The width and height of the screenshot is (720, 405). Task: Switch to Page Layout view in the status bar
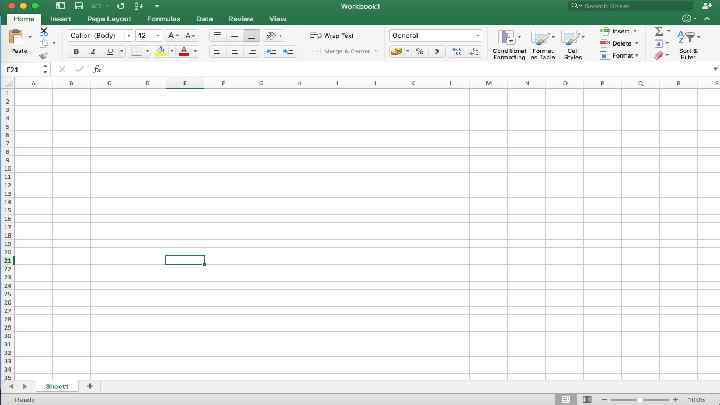(587, 399)
